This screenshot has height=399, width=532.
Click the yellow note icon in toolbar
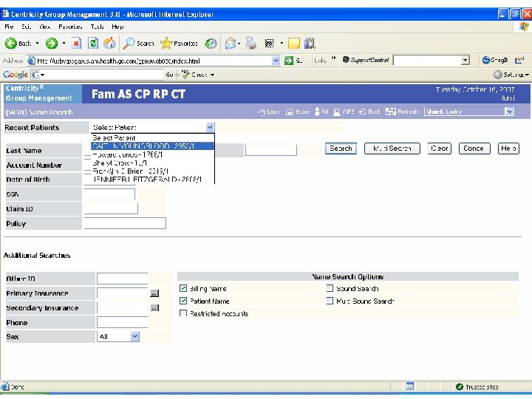click(294, 44)
